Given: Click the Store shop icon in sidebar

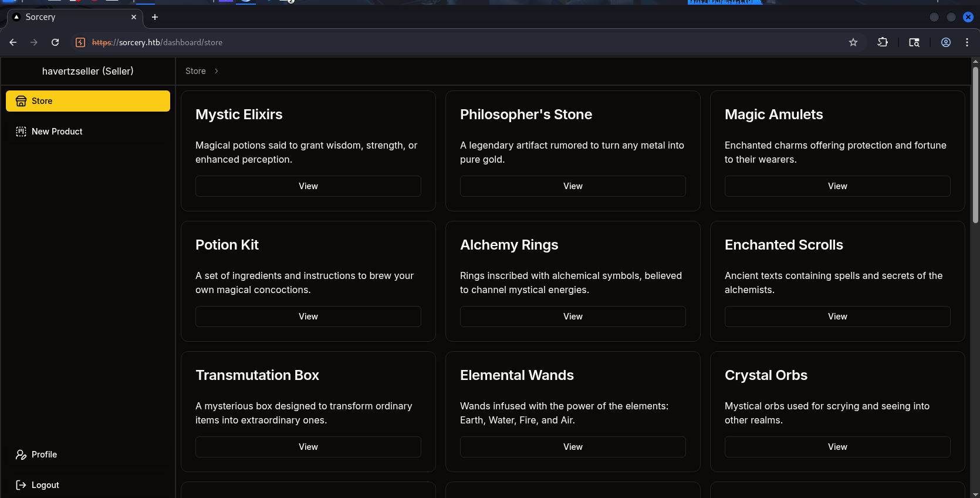Looking at the screenshot, I should pos(21,101).
